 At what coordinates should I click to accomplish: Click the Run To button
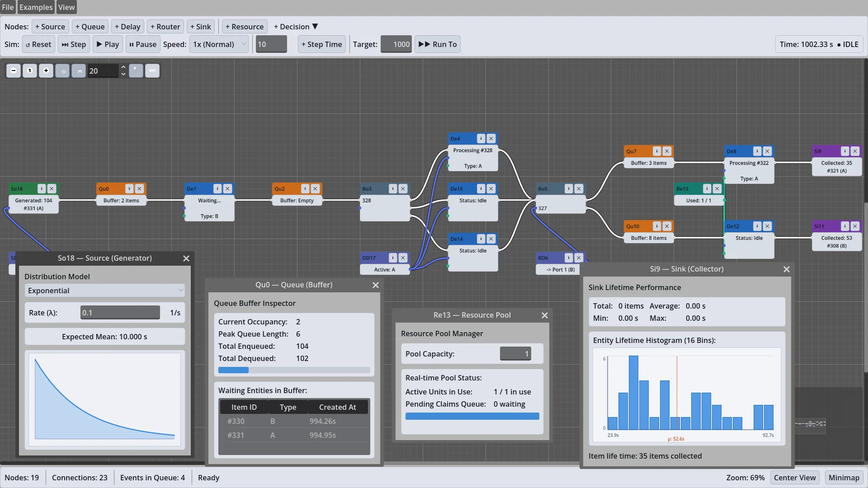click(438, 44)
